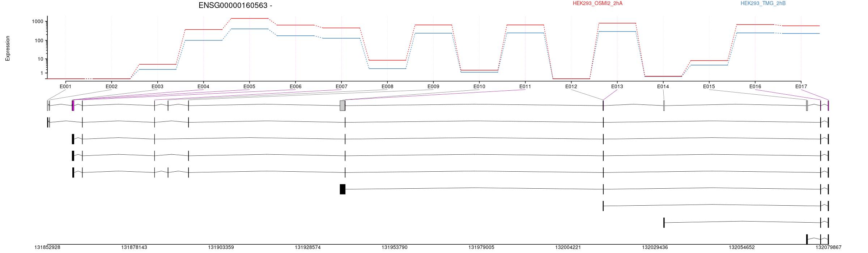The width and height of the screenshot is (868, 253).
Task: Select the HEK293_TMG_2hB blue legend label
Action: coord(763,3)
